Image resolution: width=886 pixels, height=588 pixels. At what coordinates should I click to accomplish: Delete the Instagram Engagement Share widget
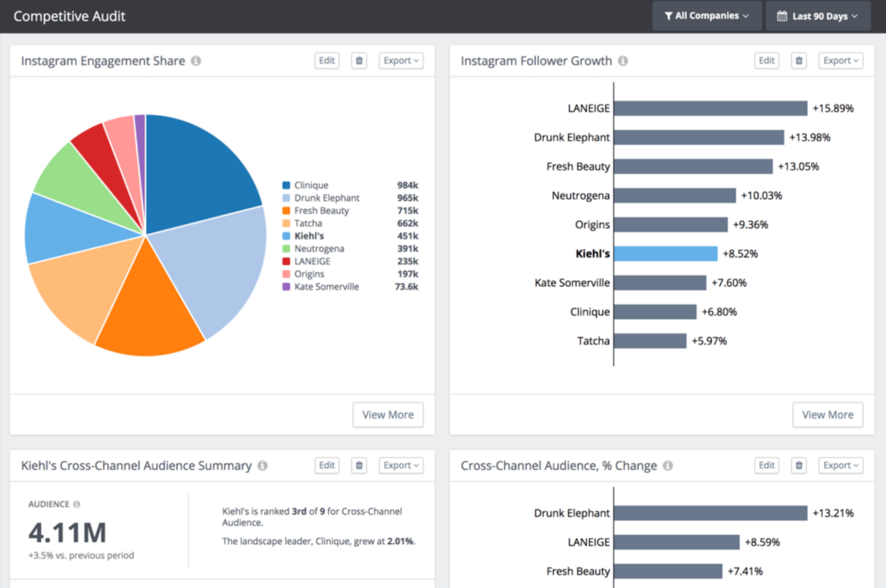(358, 61)
